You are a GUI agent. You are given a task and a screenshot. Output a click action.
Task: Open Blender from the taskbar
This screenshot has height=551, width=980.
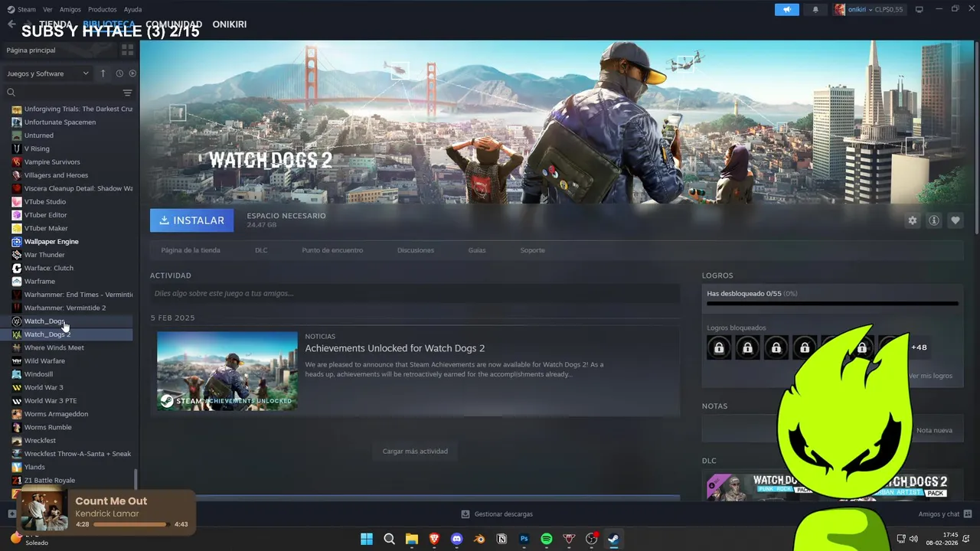pyautogui.click(x=479, y=539)
